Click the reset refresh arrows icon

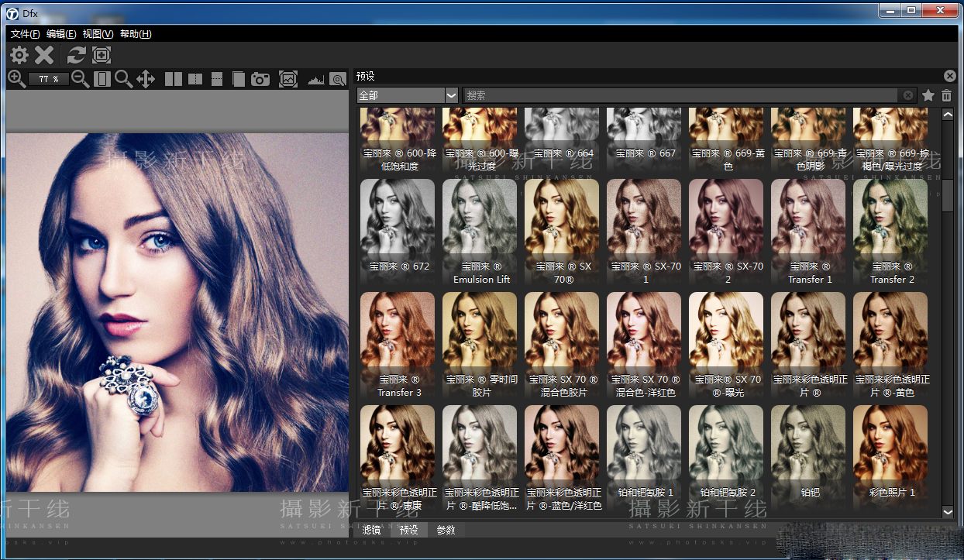[x=76, y=55]
